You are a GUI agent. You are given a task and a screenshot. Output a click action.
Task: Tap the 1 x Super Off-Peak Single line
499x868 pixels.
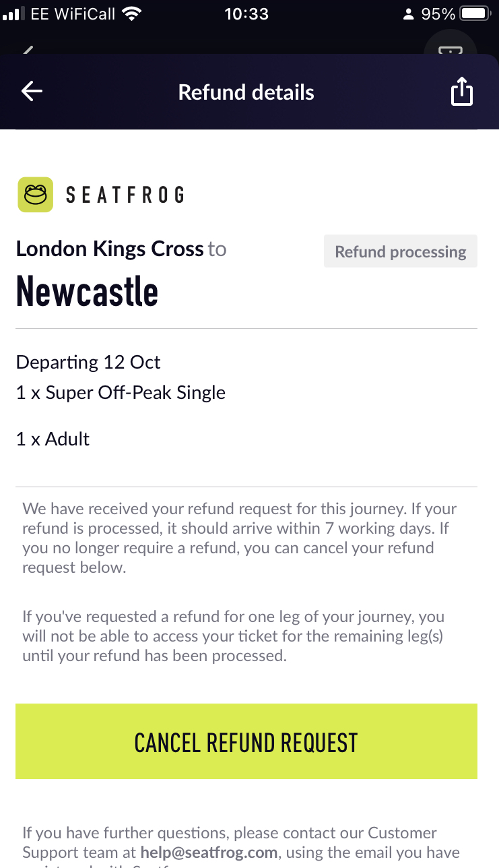(x=121, y=393)
